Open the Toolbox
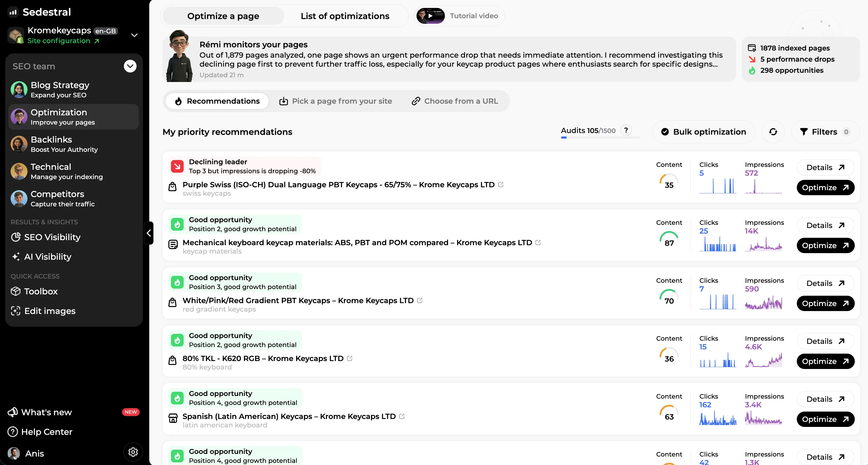This screenshot has height=465, width=868. (x=34, y=291)
